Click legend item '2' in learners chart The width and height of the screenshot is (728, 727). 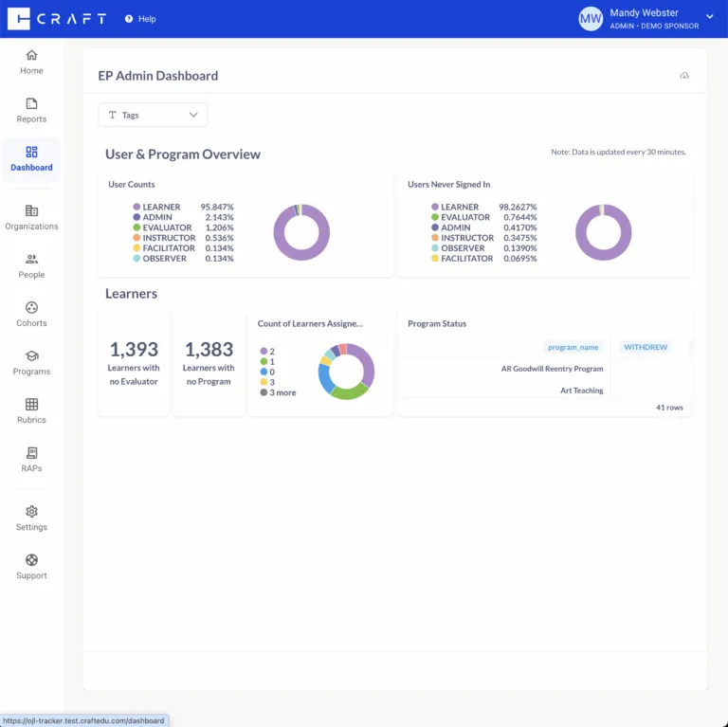pos(267,351)
